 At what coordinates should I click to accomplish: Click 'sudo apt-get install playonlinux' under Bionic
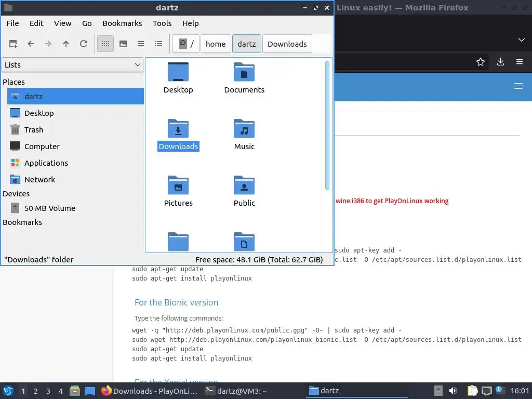point(192,358)
